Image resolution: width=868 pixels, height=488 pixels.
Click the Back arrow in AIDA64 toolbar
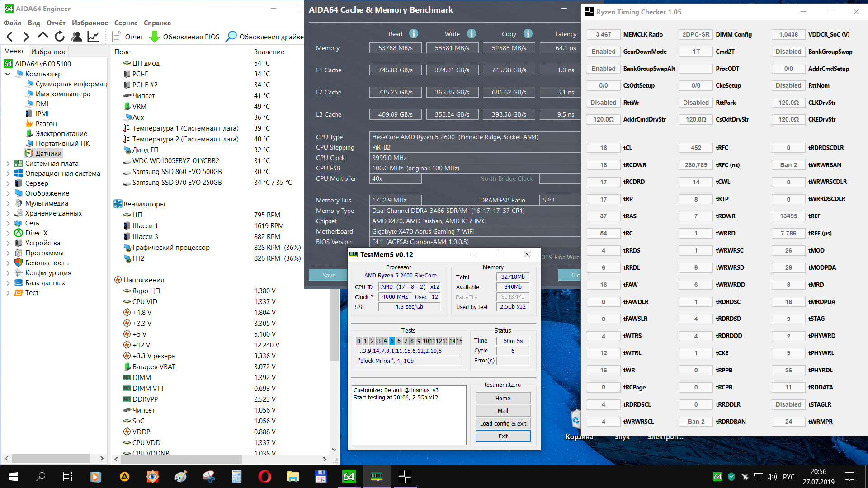point(10,37)
